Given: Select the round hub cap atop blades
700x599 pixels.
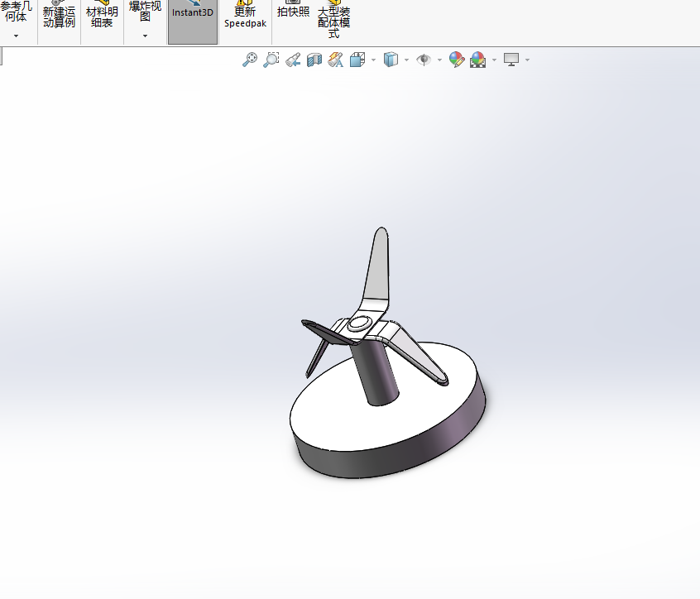Looking at the screenshot, I should coord(359,323).
